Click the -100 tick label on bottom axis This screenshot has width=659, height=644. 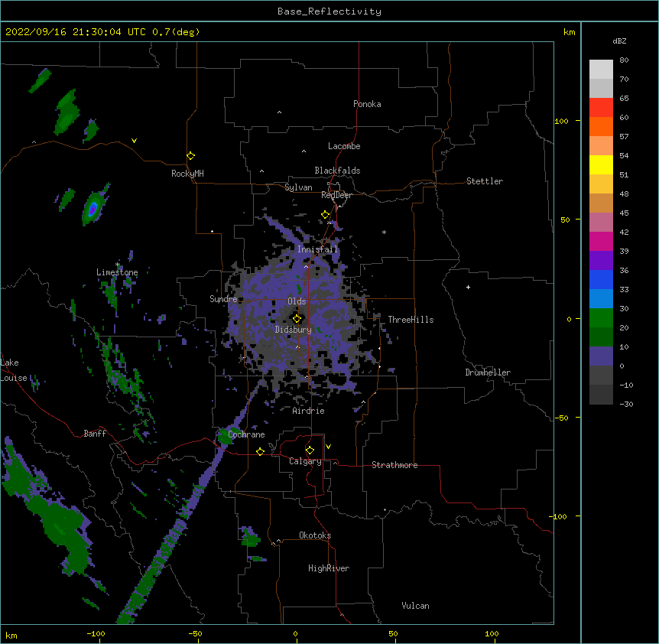[96, 633]
